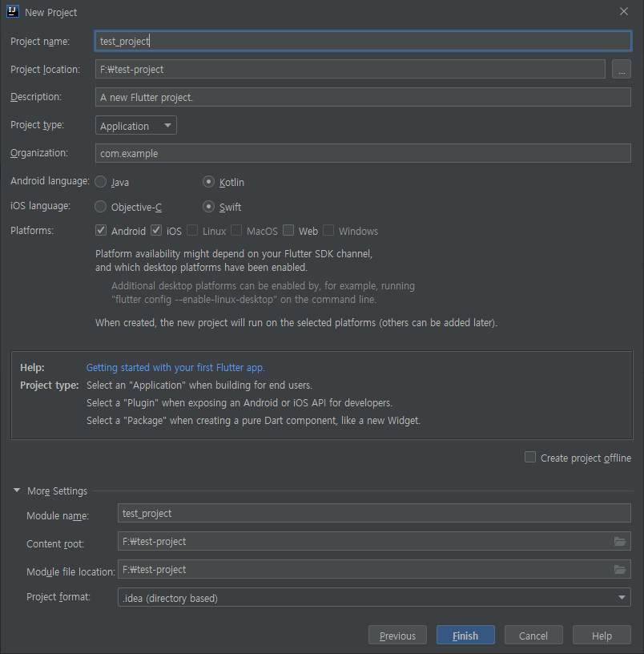Collapse the More Settings section

click(17, 490)
